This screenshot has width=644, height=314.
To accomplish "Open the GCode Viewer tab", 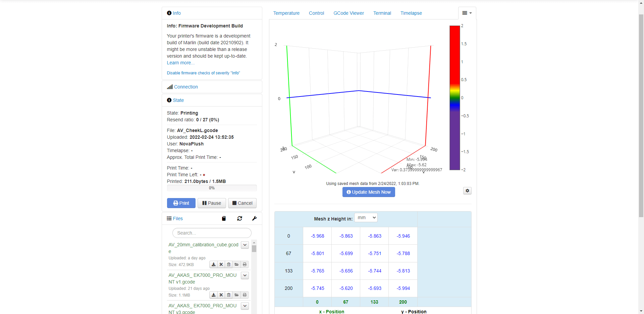I will [348, 13].
